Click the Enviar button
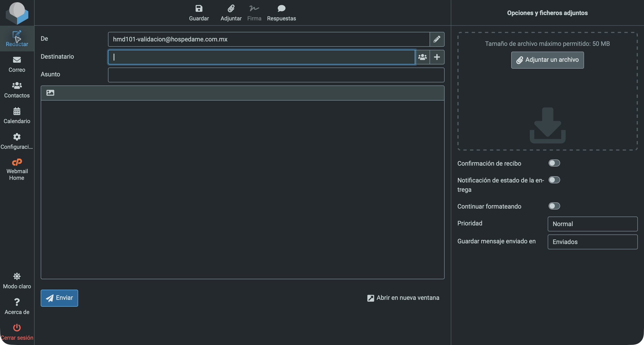This screenshot has width=644, height=345. pyautogui.click(x=59, y=298)
